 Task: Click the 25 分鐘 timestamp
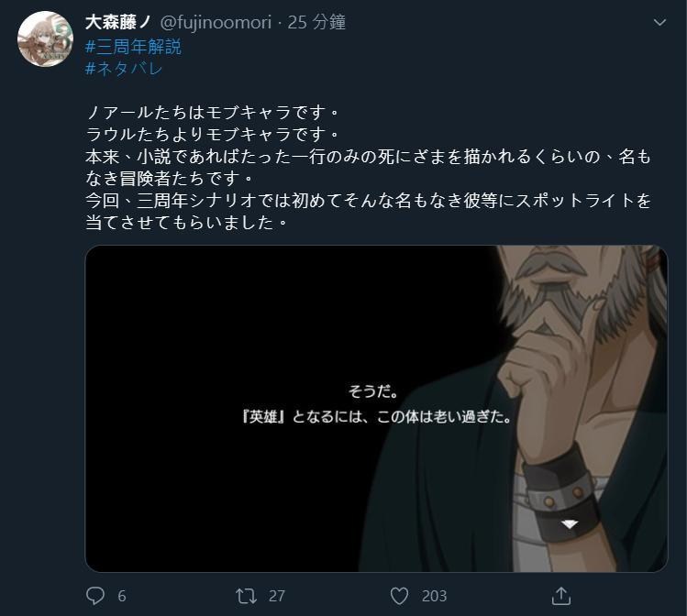(x=316, y=22)
